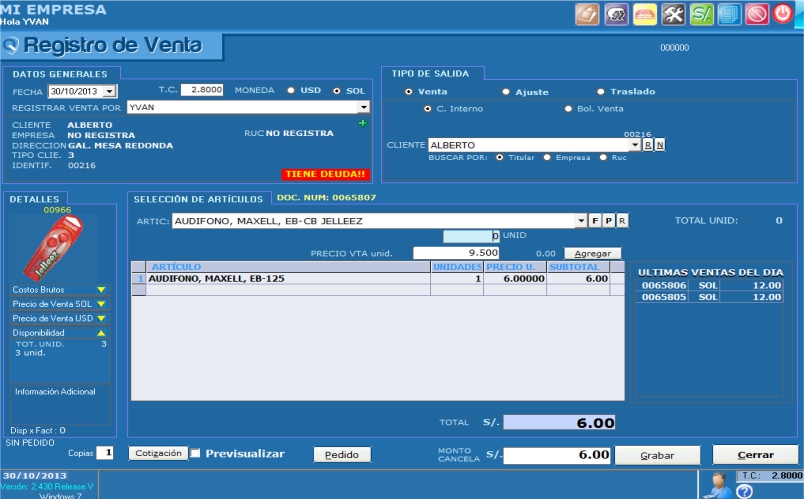Click the Precio Vta unid. input field
This screenshot has height=499, width=804.
pos(456,254)
